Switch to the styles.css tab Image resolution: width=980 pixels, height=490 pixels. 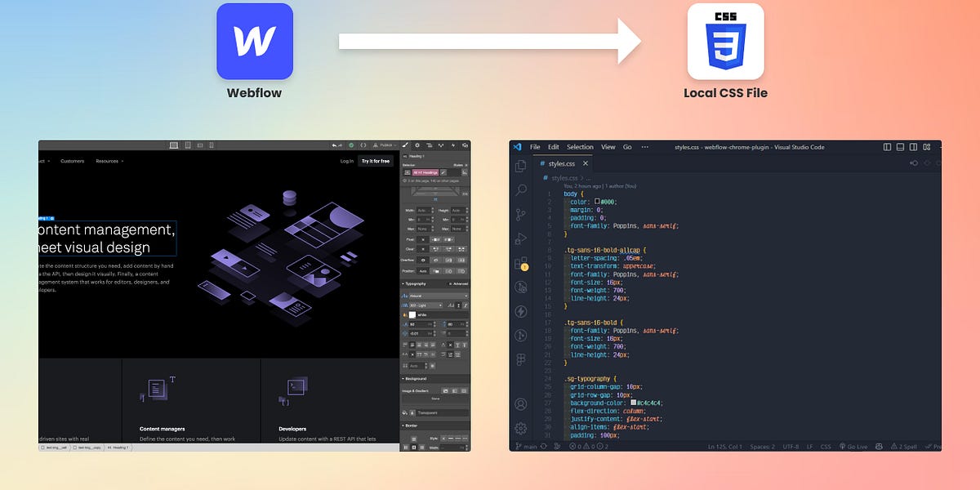[x=562, y=163]
